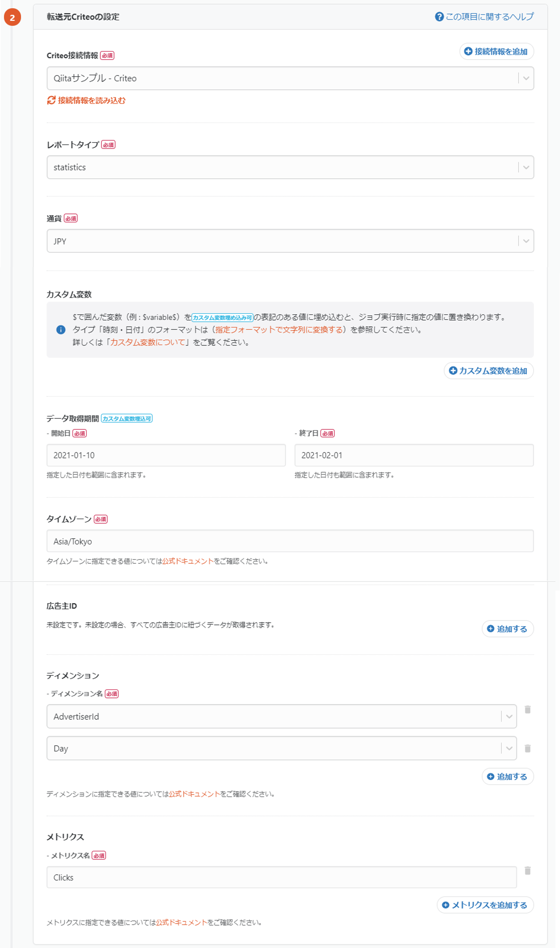Image resolution: width=560 pixels, height=948 pixels.
Task: Open dimension 公式ドキュメント link
Action: coord(194,794)
